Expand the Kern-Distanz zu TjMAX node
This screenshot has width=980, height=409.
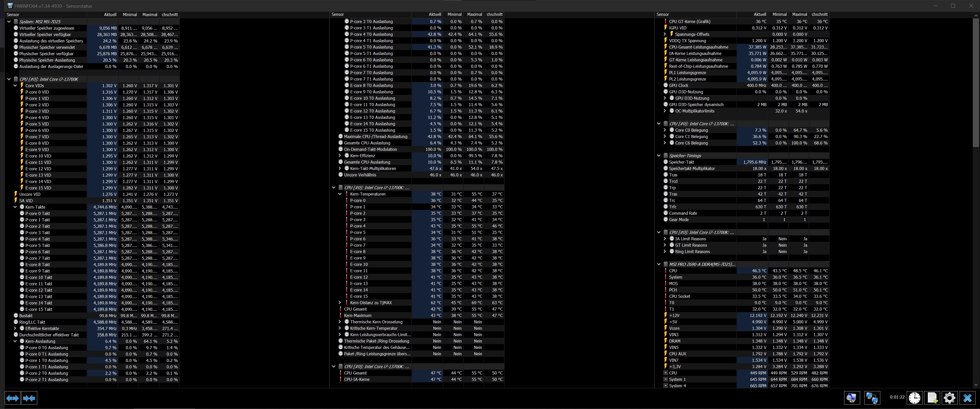click(340, 303)
